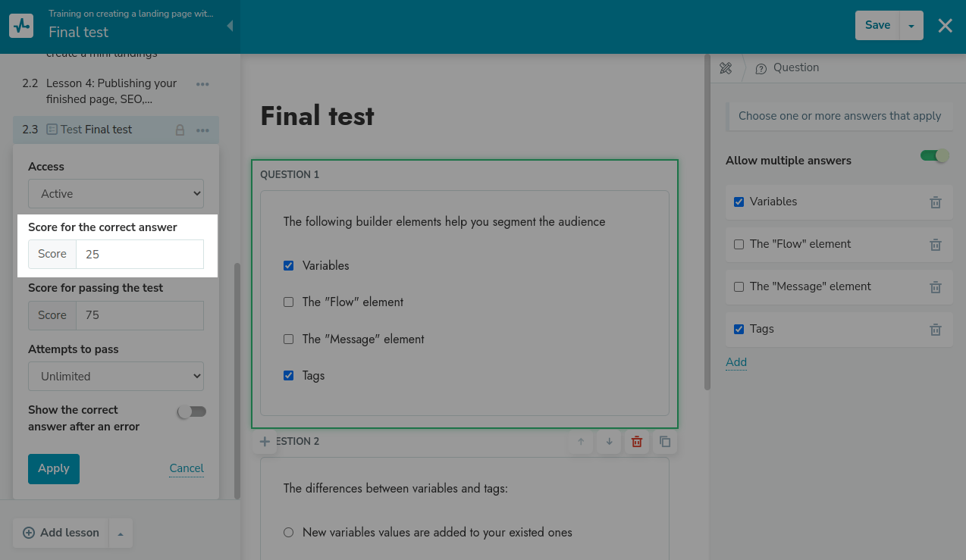Open options menu for Lesson 4
Screen dimensions: 966x560
click(202, 84)
